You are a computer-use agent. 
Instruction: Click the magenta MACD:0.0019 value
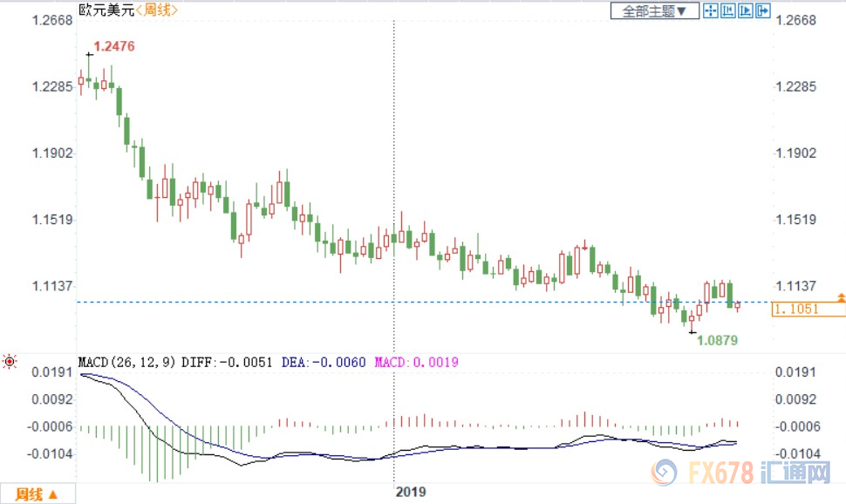(x=417, y=362)
